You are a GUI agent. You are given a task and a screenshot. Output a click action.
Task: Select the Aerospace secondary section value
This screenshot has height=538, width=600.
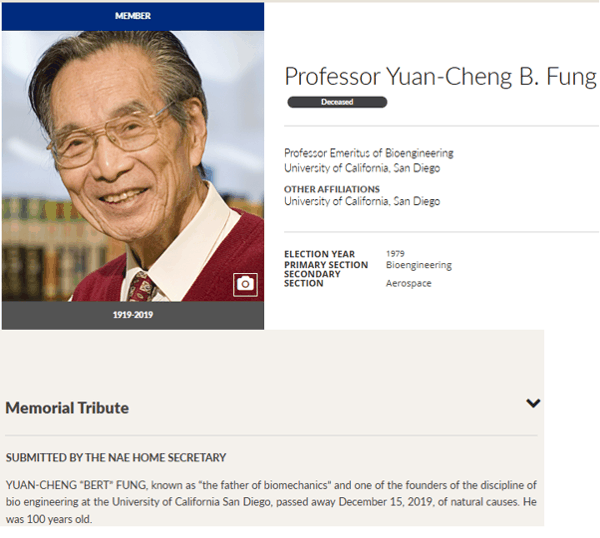(x=408, y=283)
